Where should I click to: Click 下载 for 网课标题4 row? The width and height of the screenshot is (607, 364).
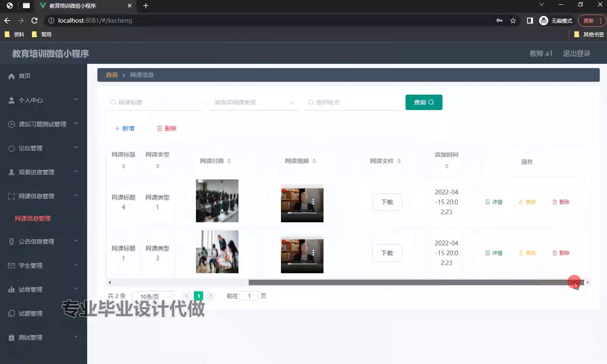click(387, 202)
